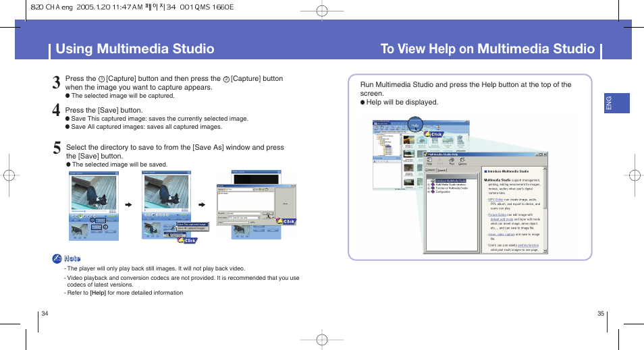
Task: Click the File name field in Save As
Action: pos(244,213)
